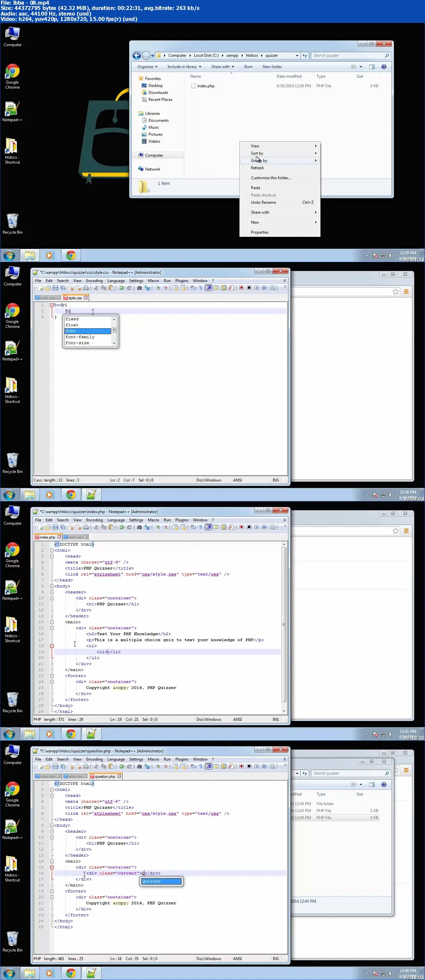This screenshot has width=425, height=980.
Task: Expand the Include in library dropdown
Action: coord(184,67)
